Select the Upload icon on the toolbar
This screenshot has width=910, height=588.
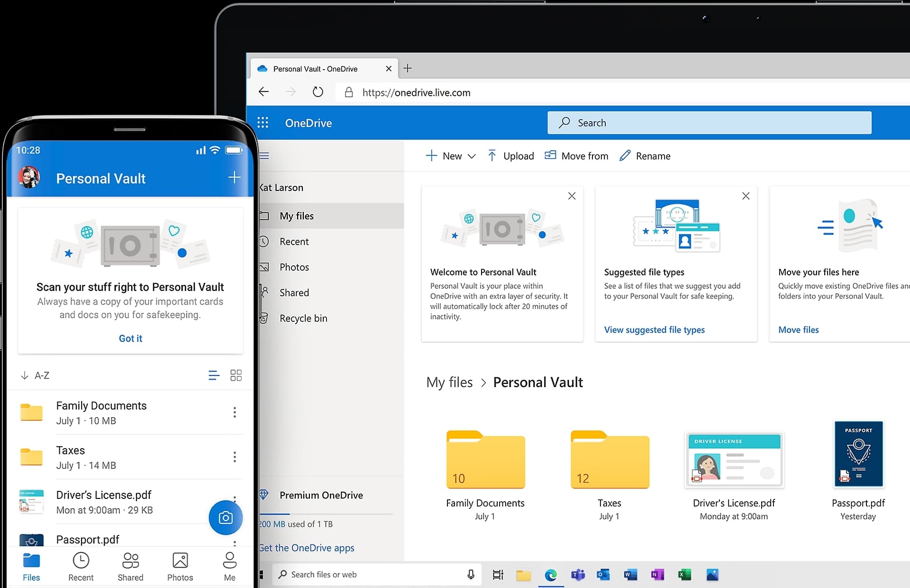493,155
